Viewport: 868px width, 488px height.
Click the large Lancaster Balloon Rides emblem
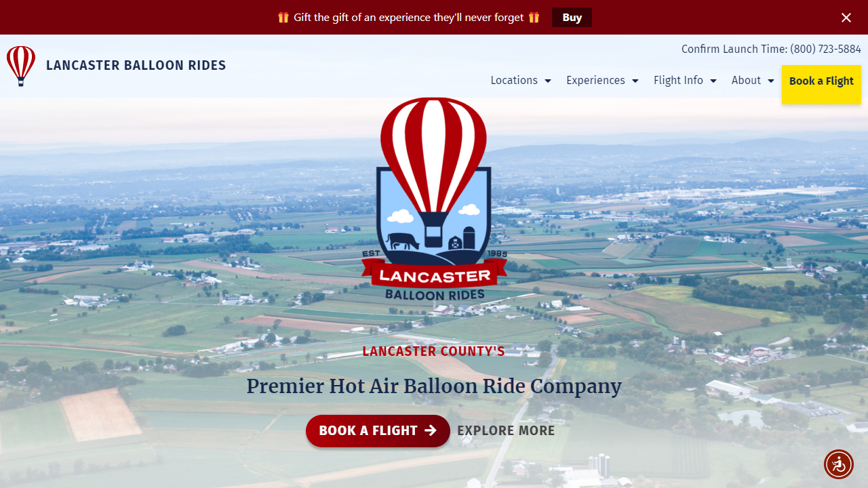point(434,199)
